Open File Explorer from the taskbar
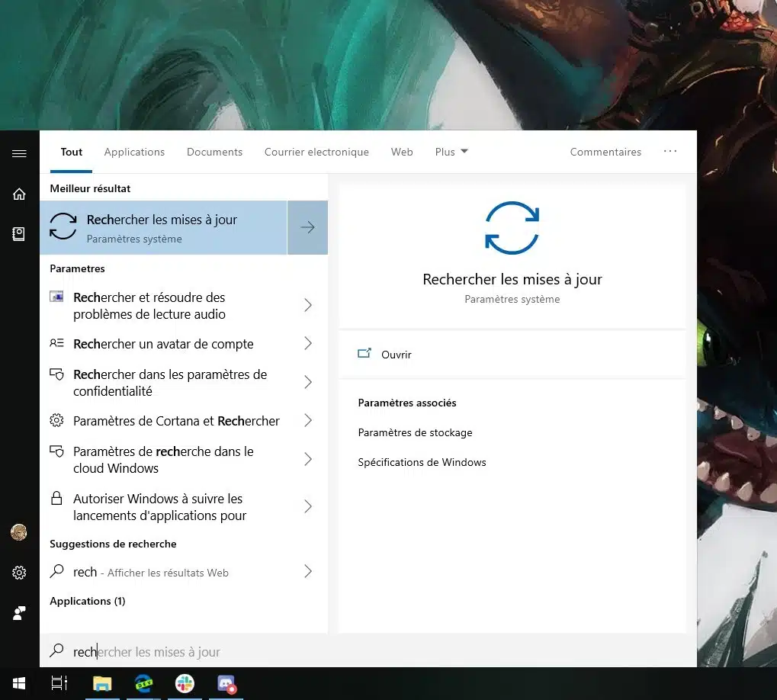The width and height of the screenshot is (777, 700). tap(102, 684)
